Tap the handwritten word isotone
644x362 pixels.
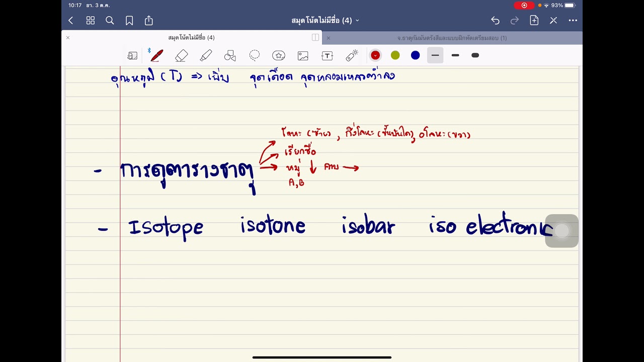(x=273, y=226)
